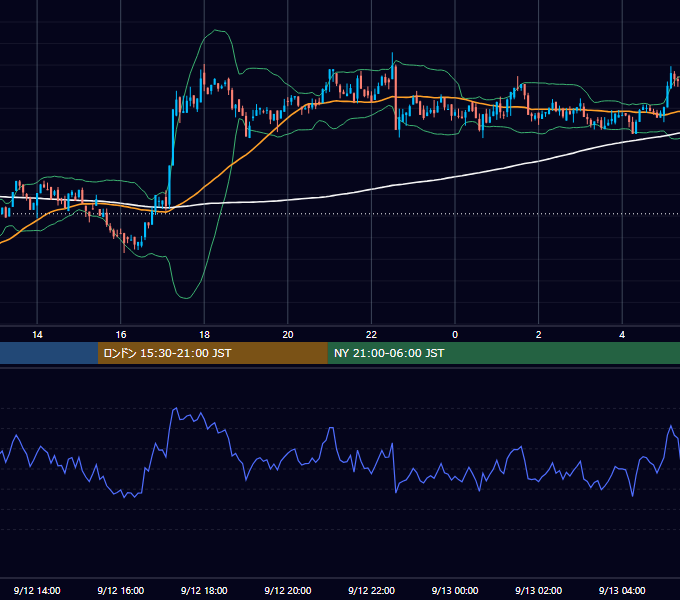Screen dimensions: 680x600
Task: Click the 9/12 14:00 time label
Action: click(37, 590)
